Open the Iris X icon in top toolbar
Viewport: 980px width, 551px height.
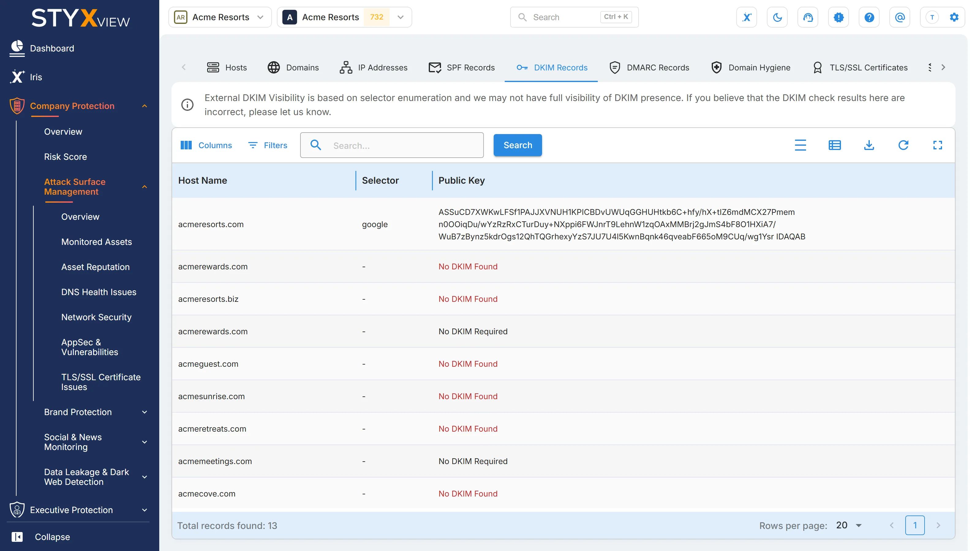pos(746,17)
